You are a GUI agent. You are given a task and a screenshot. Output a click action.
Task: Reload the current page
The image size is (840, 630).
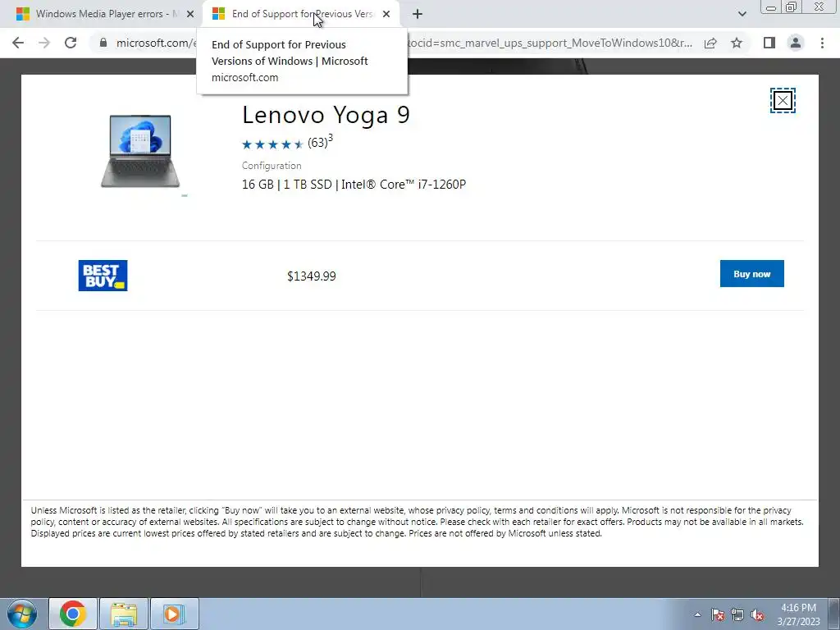tap(71, 43)
